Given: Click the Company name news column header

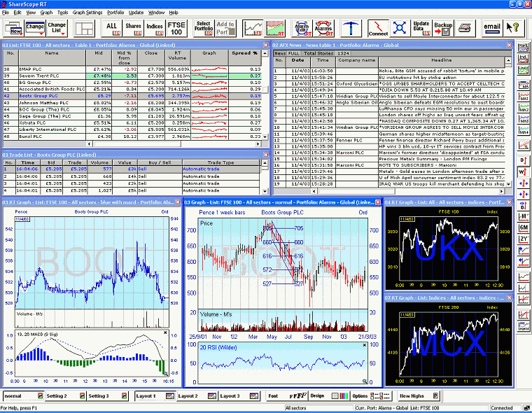Looking at the screenshot, I should click(356, 62).
